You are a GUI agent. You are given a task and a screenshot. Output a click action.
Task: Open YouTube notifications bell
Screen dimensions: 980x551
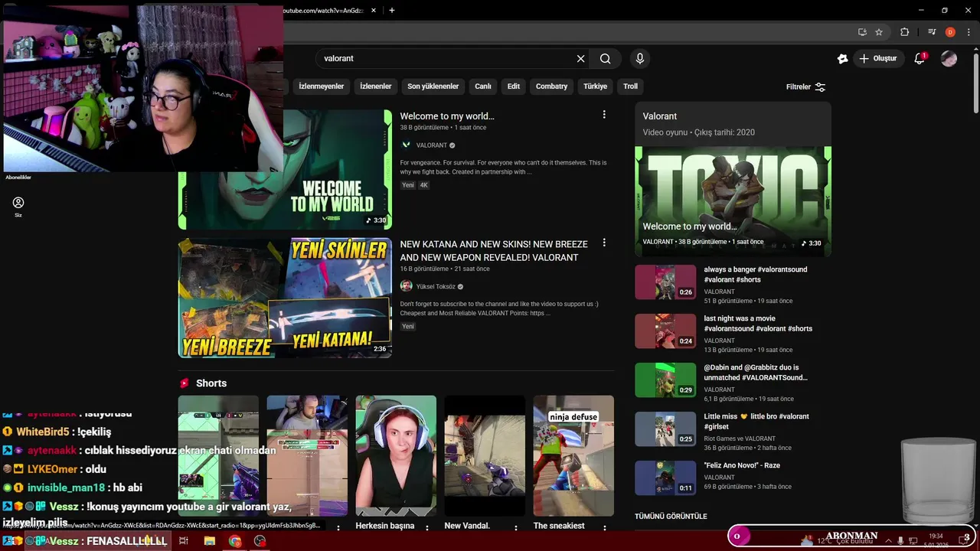coord(920,58)
